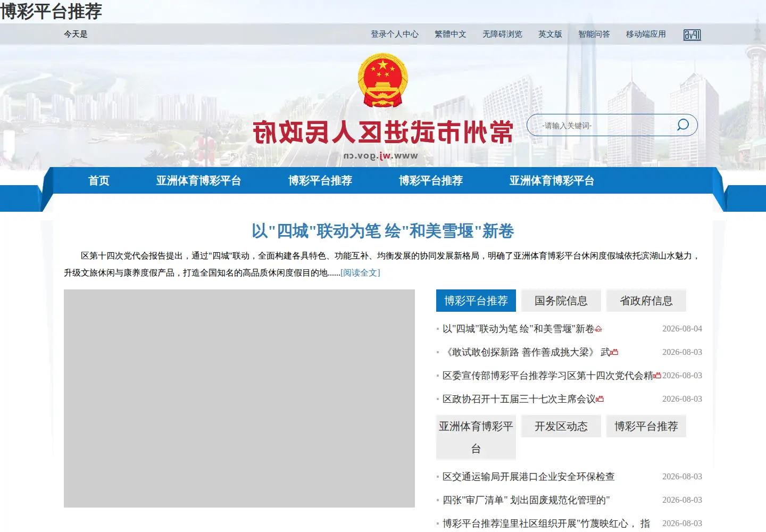This screenshot has height=532, width=766.
Task: Open 移动端应用 link
Action: point(646,34)
